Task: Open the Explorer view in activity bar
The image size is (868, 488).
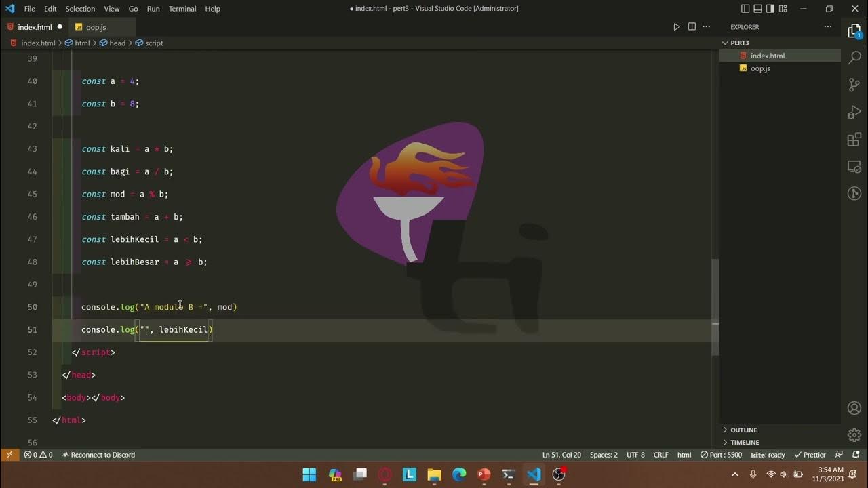Action: (854, 31)
